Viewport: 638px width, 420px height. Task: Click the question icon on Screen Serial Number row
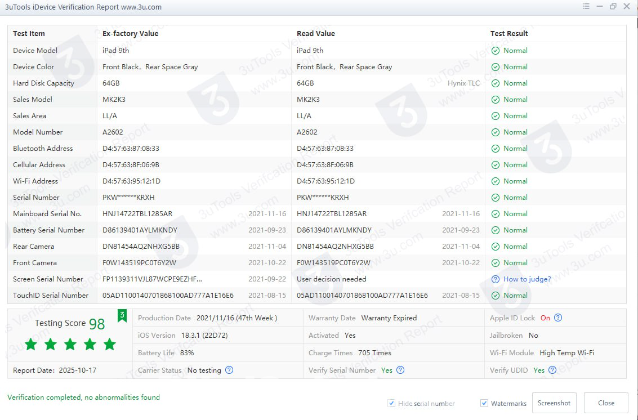pyautogui.click(x=495, y=279)
